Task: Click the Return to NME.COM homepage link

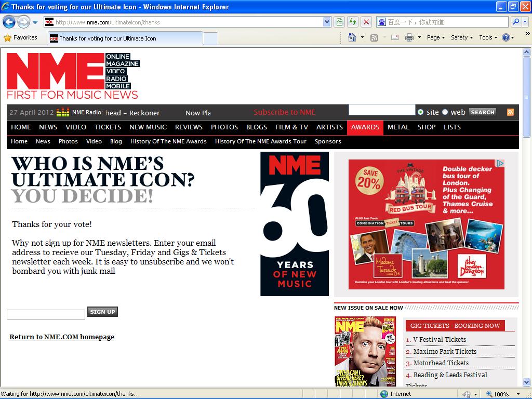Action: [x=61, y=337]
